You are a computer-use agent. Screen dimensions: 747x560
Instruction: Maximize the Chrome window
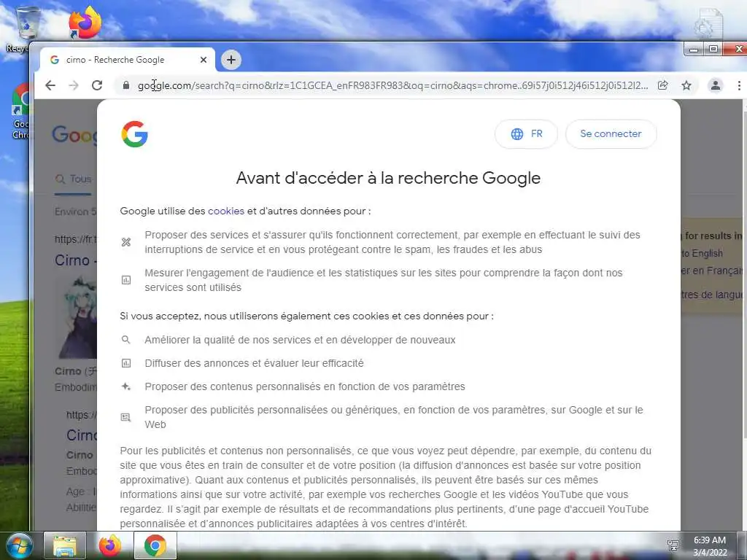pyautogui.click(x=713, y=49)
